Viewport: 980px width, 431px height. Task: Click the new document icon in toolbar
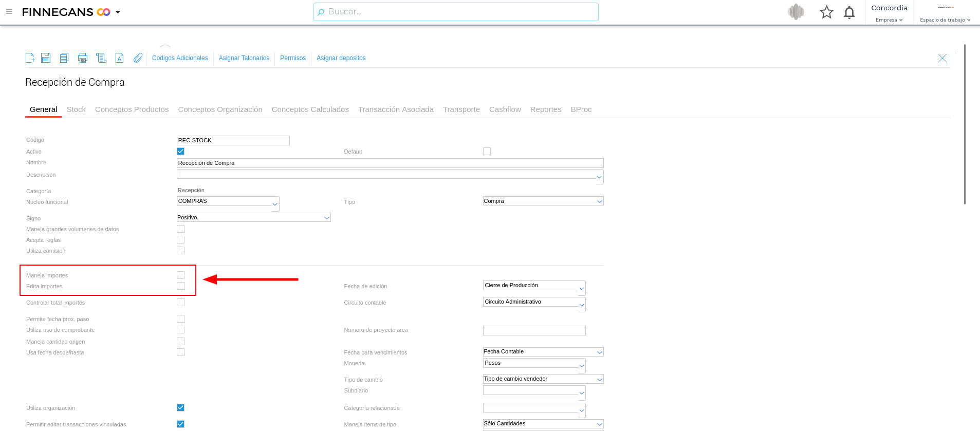(30, 58)
